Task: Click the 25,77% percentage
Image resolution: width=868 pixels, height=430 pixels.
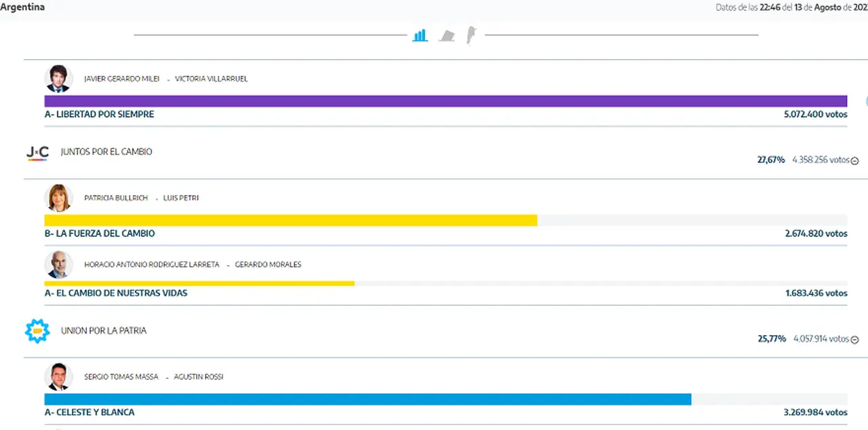Action: tap(771, 338)
